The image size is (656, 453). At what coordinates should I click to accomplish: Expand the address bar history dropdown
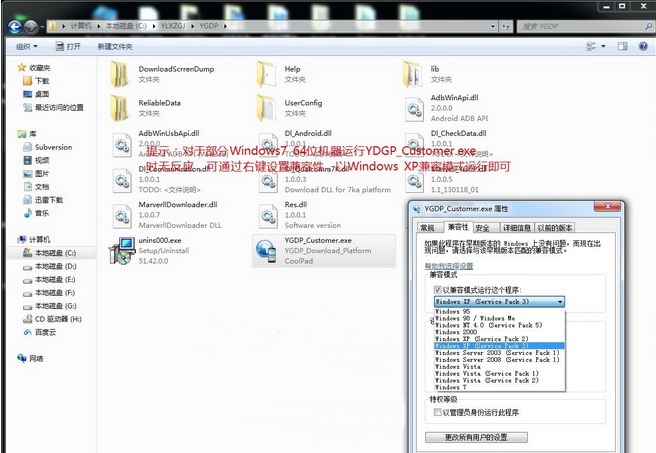point(493,26)
